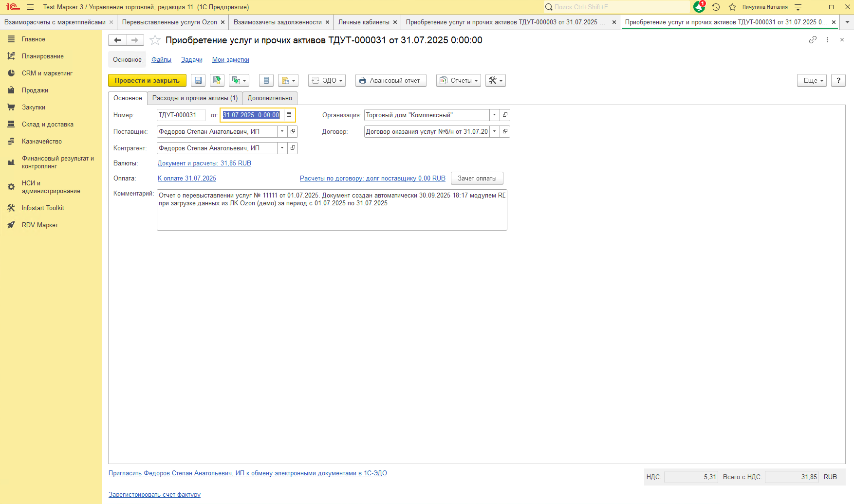Image resolution: width=854 pixels, height=504 pixels.
Task: Open favorites star in the title bar
Action: pos(732,7)
